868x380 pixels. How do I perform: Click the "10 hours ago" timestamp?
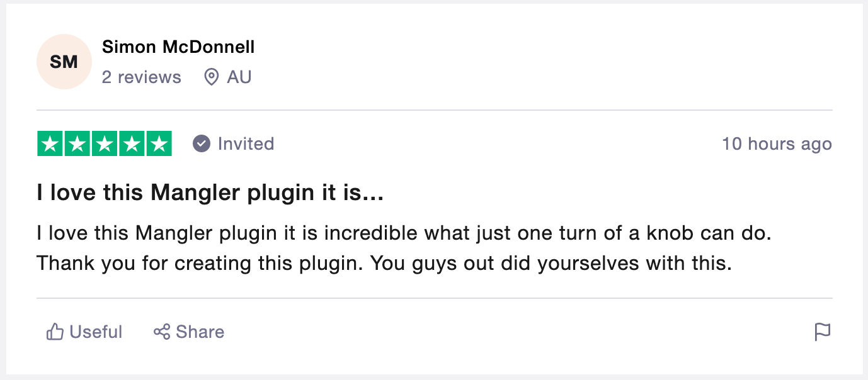point(777,143)
